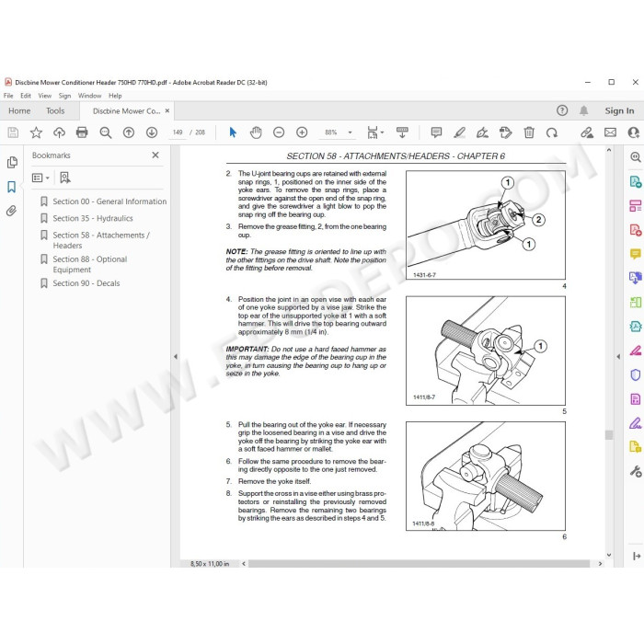The height and width of the screenshot is (644, 644).
Task: Open Section 00 - General Information bookmark
Action: click(109, 201)
